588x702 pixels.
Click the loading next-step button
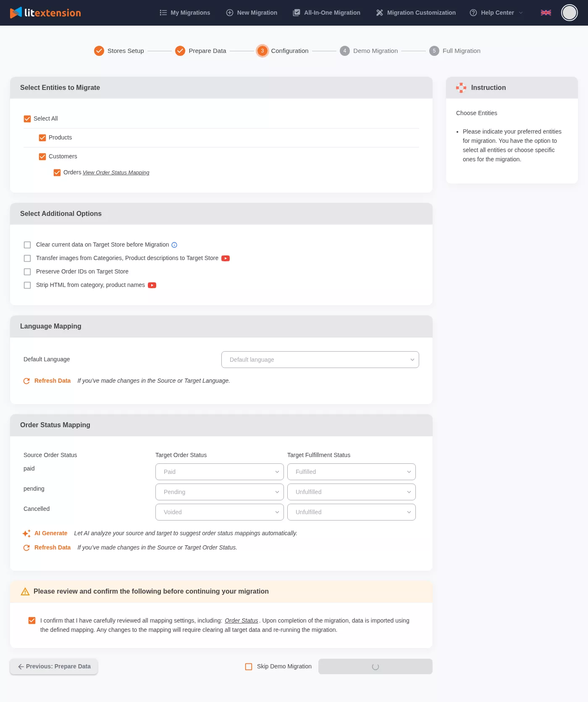[375, 667]
